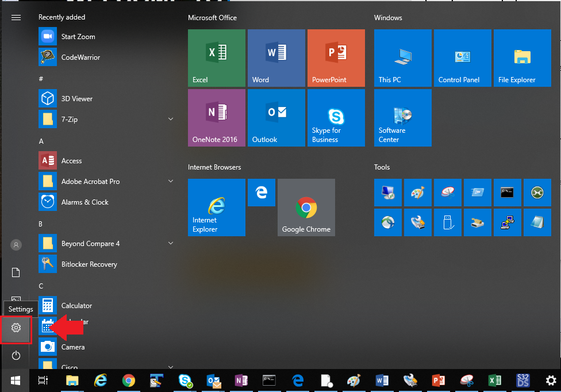
Task: Open the This PC tile
Action: pyautogui.click(x=403, y=58)
